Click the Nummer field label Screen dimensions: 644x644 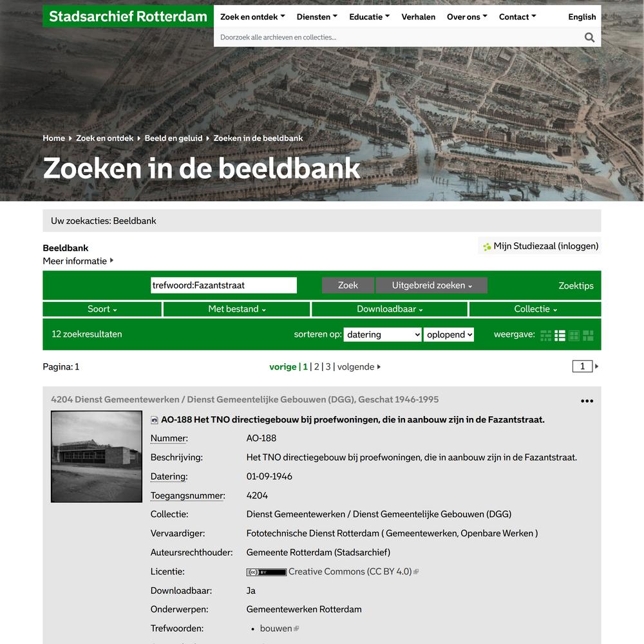point(169,438)
